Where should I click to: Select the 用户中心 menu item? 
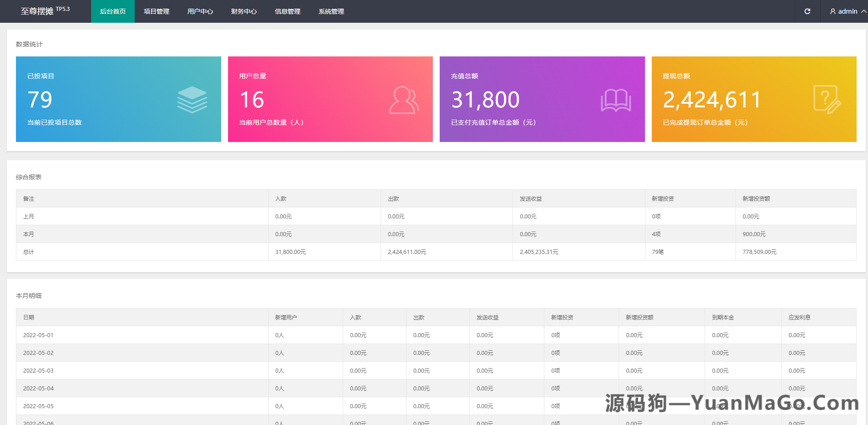click(x=200, y=11)
